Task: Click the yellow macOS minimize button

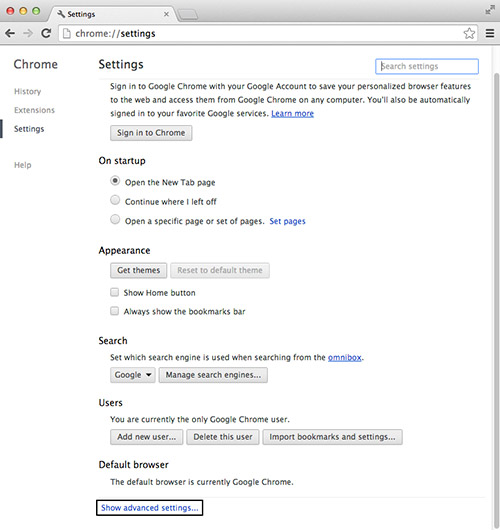Action: pos(23,11)
